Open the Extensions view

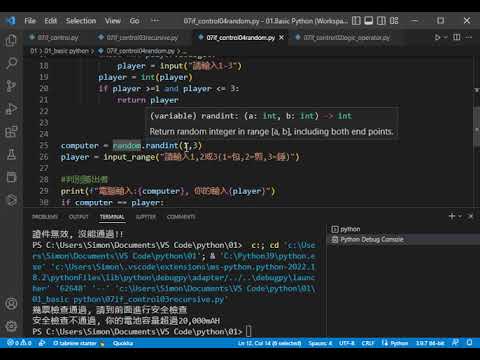11,131
